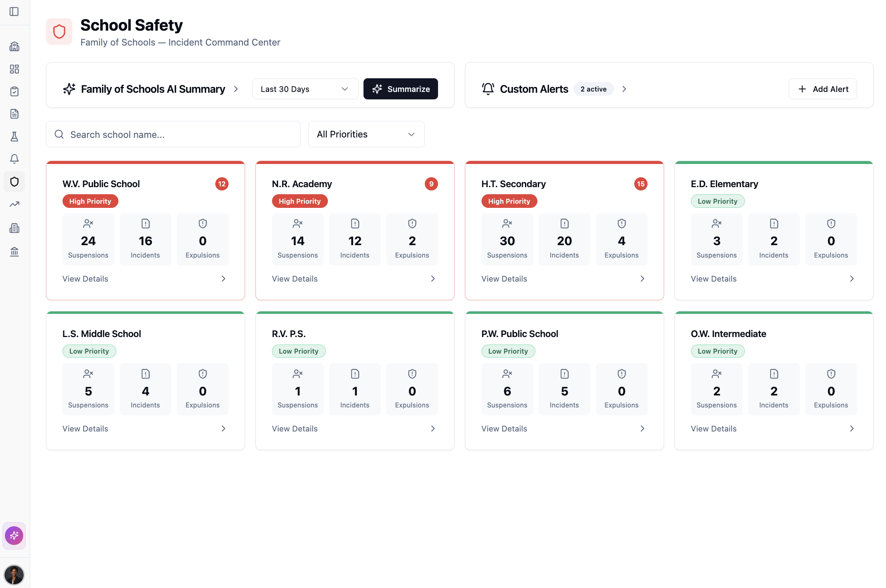Click the Add Alert button

[x=823, y=89]
